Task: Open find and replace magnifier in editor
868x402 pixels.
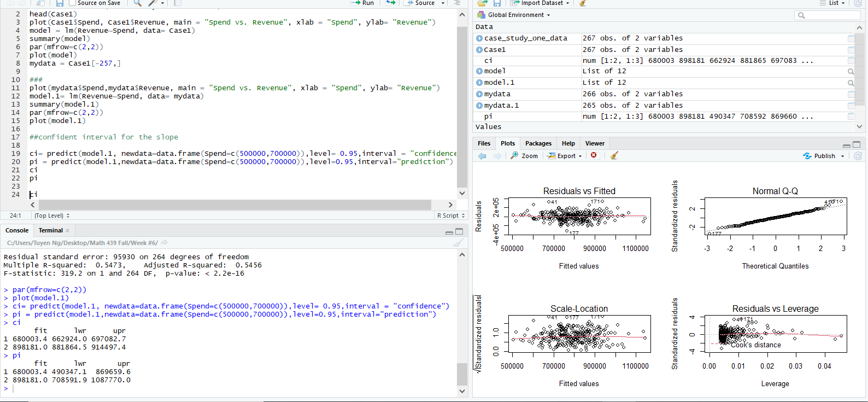Action: [138, 3]
